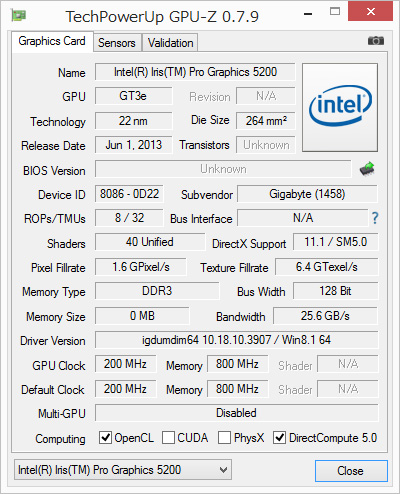Viewport: 400px width, 494px height.
Task: Click the Name field Intel Iris Pro 5200
Action: click(x=195, y=72)
